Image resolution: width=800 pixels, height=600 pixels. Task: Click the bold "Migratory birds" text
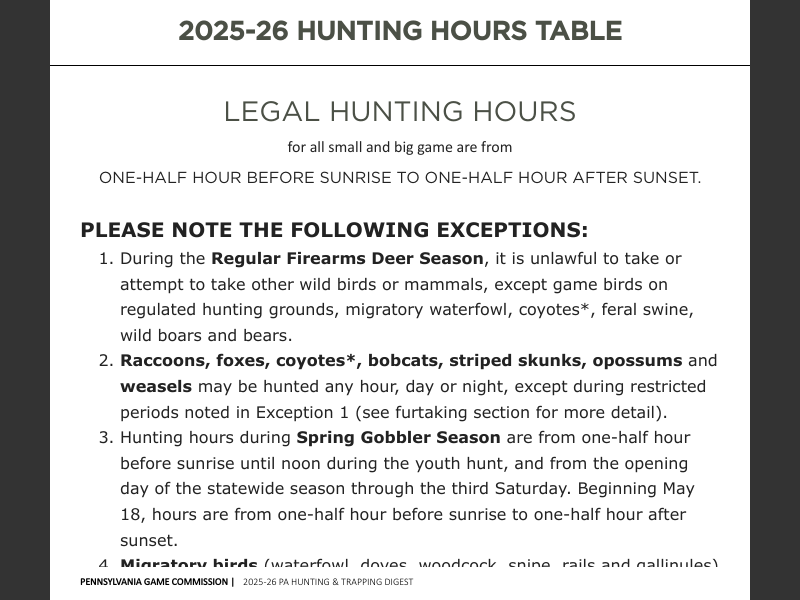pyautogui.click(x=188, y=564)
